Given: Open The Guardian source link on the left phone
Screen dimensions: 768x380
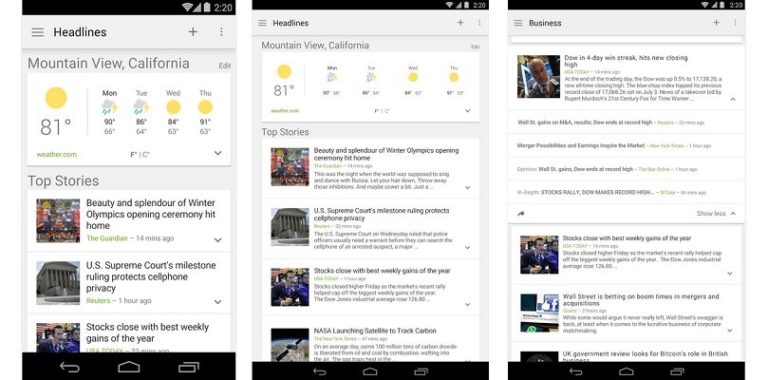Looking at the screenshot, I should pos(107,238).
